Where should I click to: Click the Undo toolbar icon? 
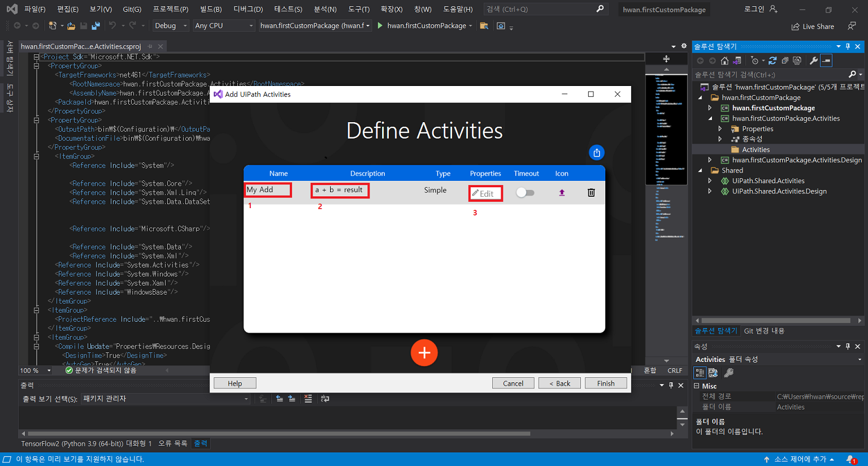pos(112,25)
